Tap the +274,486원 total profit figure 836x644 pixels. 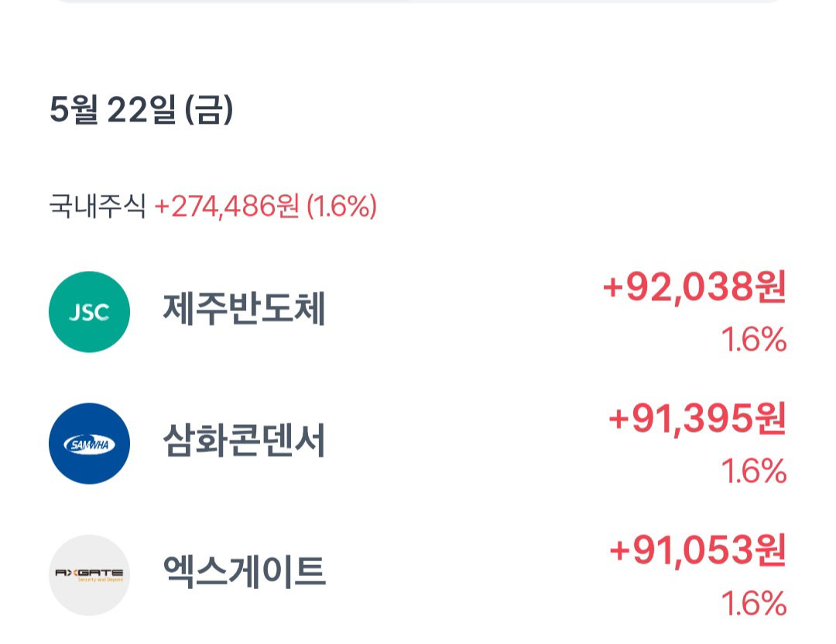tap(227, 207)
